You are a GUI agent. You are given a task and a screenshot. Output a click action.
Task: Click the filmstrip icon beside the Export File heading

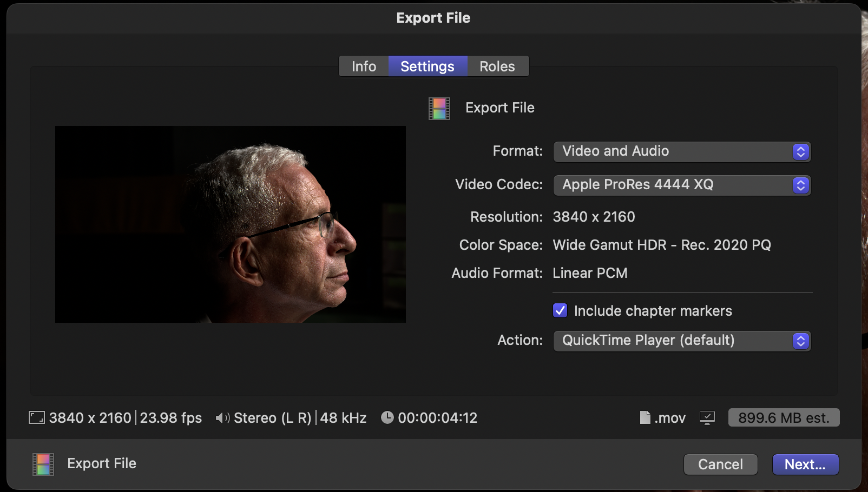click(439, 108)
